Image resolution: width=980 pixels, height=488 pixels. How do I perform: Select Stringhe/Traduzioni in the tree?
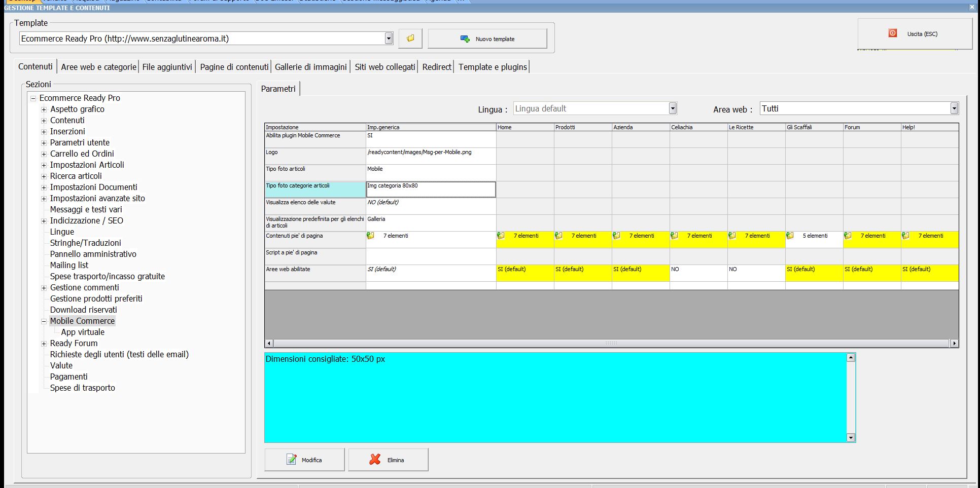[85, 243]
